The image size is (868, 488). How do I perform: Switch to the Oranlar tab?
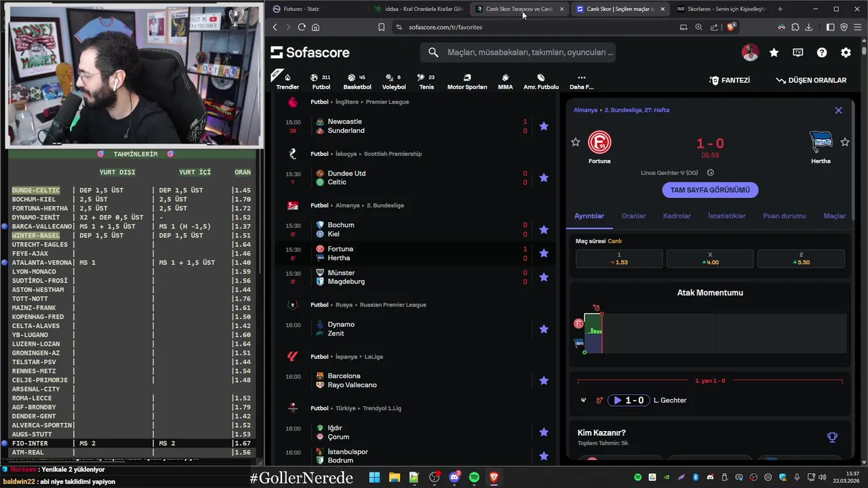coord(633,216)
